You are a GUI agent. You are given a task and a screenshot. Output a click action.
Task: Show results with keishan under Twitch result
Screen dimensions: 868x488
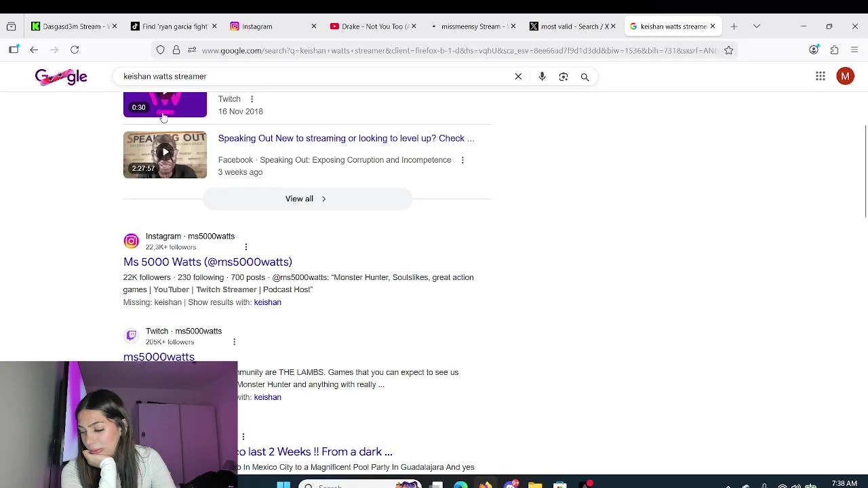267,397
